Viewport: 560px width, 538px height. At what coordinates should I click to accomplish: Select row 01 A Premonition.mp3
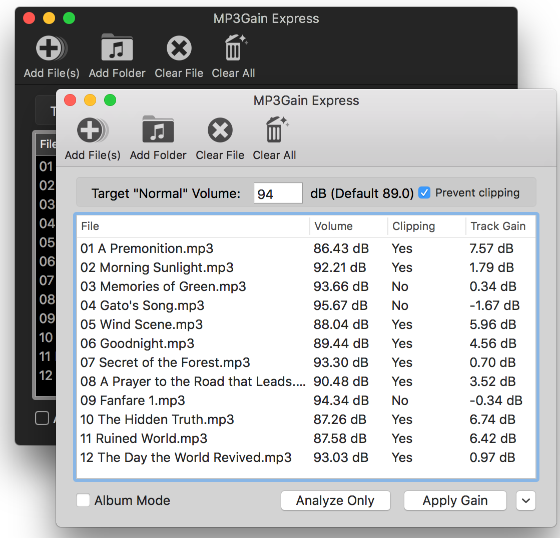(306, 248)
